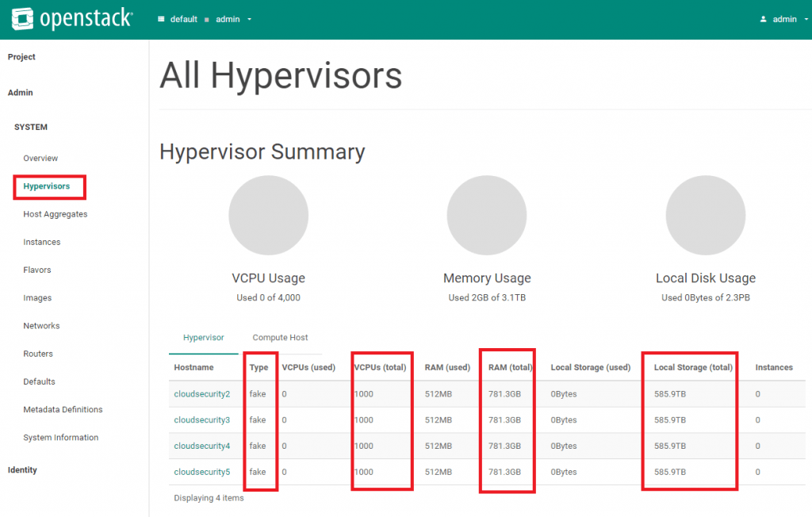Click the 512MB RAM used cell for cloudsecurity2

[x=439, y=394]
